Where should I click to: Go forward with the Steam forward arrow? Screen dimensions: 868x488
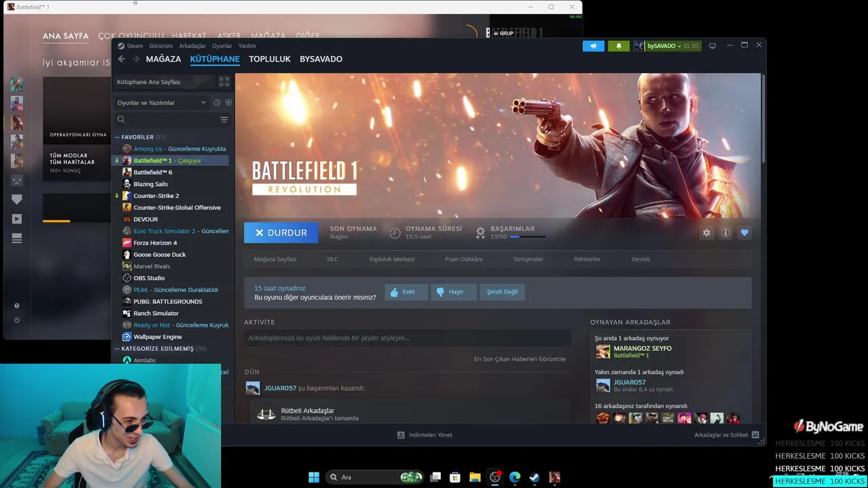click(136, 59)
